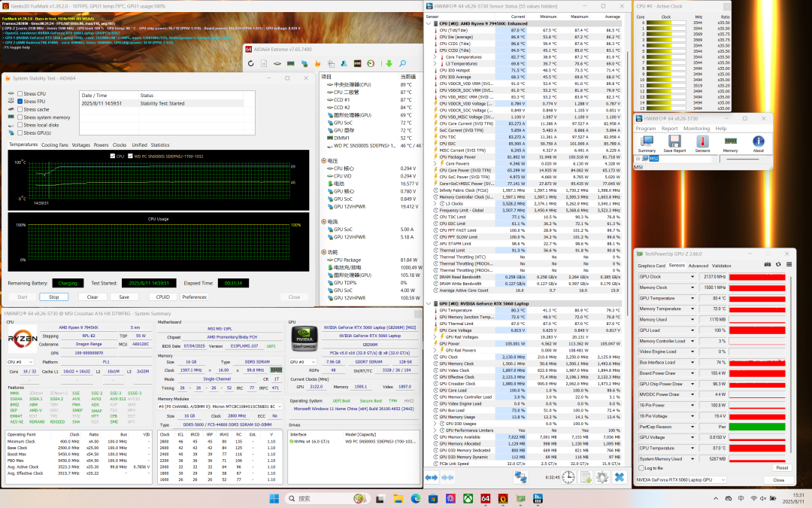Toggle the CPU graph legend checkbox
The image size is (812, 508).
pyautogui.click(x=112, y=156)
